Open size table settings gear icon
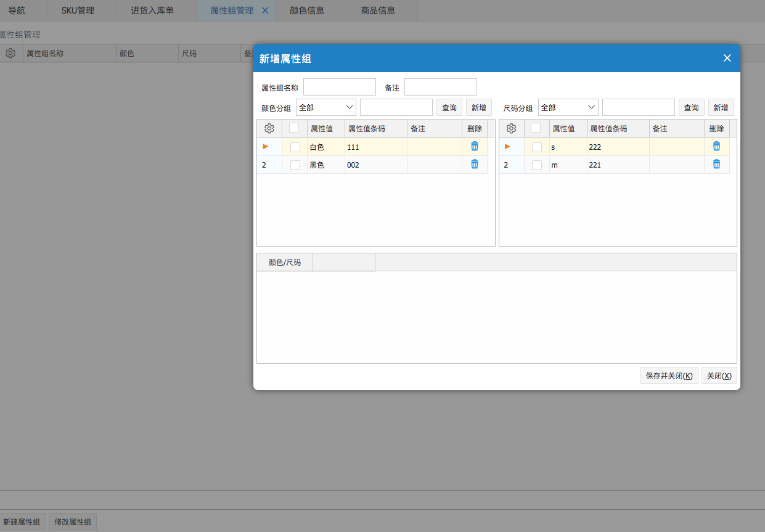 (511, 129)
